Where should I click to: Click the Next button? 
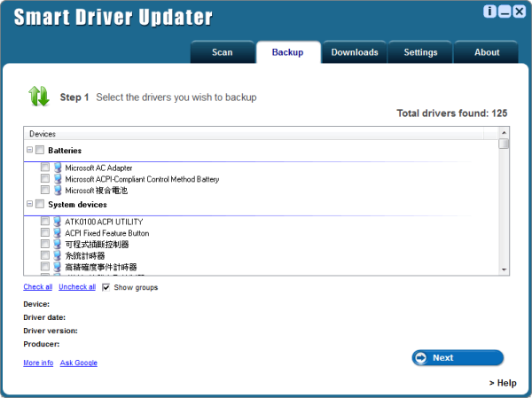[458, 357]
